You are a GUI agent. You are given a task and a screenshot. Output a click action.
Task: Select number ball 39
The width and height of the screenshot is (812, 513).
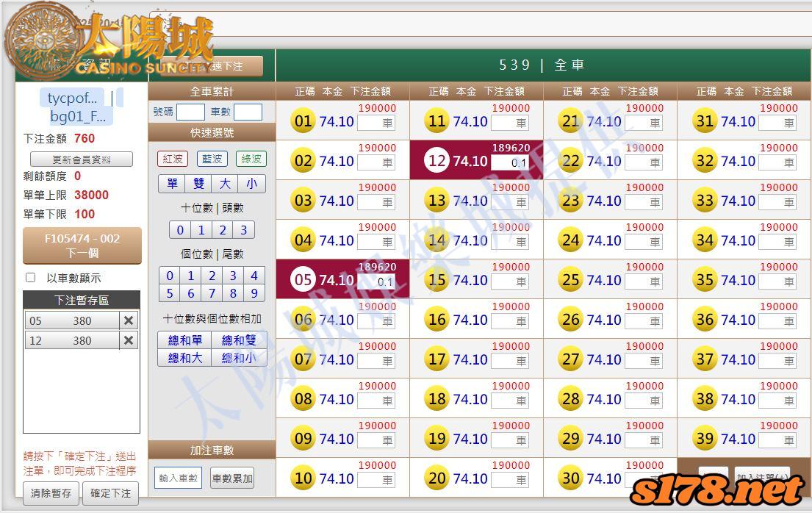pos(705,439)
